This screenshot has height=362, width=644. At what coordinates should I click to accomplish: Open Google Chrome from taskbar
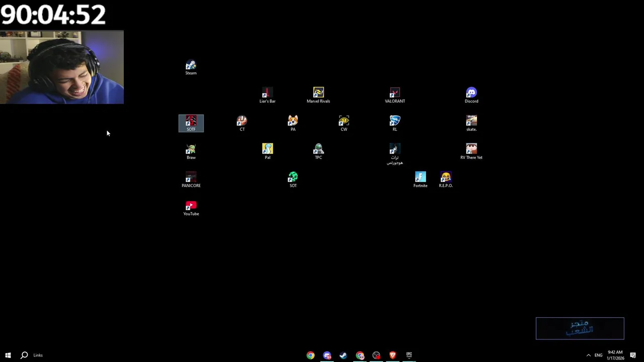311,355
